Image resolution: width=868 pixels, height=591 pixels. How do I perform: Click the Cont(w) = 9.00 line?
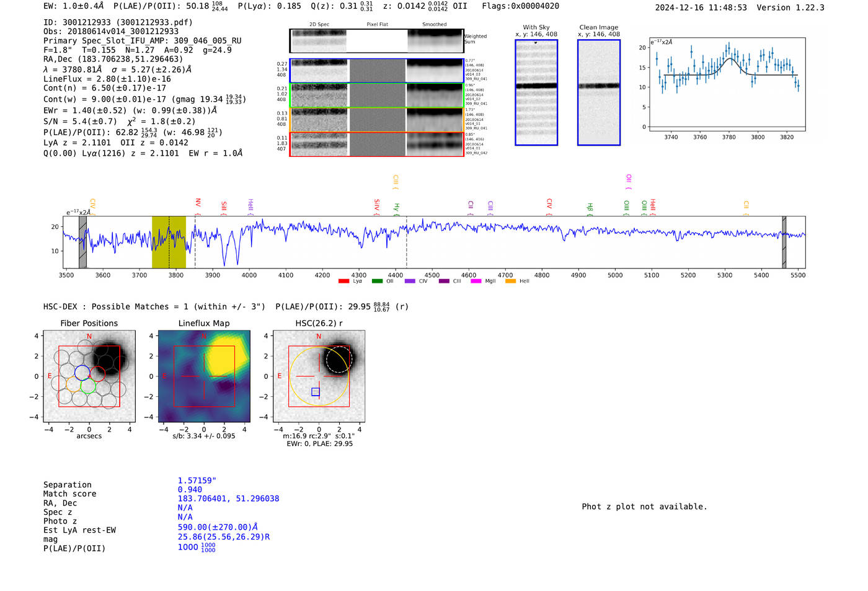point(144,99)
